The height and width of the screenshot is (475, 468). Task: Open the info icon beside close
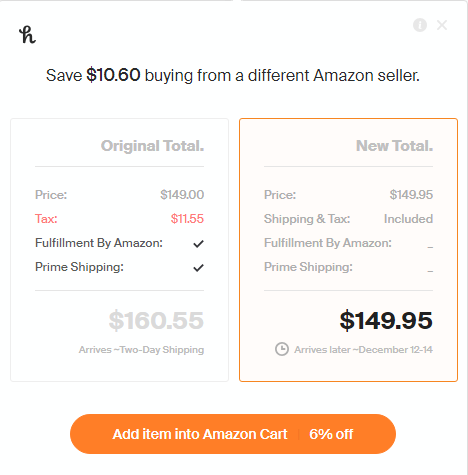click(x=420, y=25)
